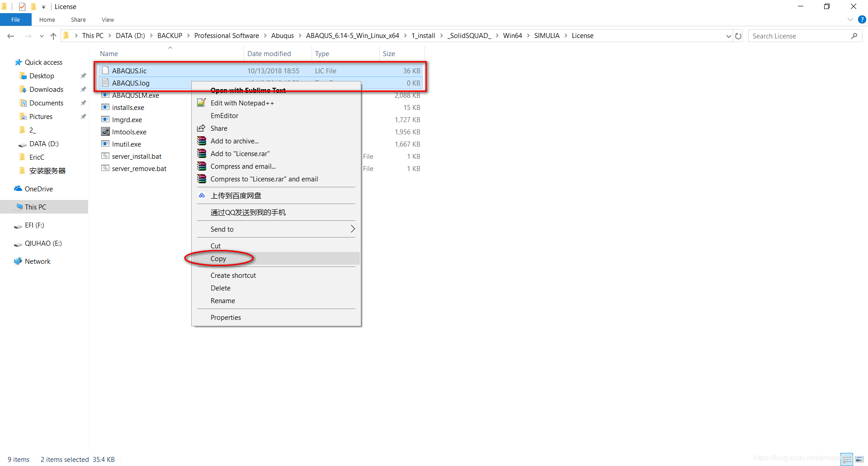Click the Forward navigation arrow
868x466 pixels.
(x=28, y=36)
